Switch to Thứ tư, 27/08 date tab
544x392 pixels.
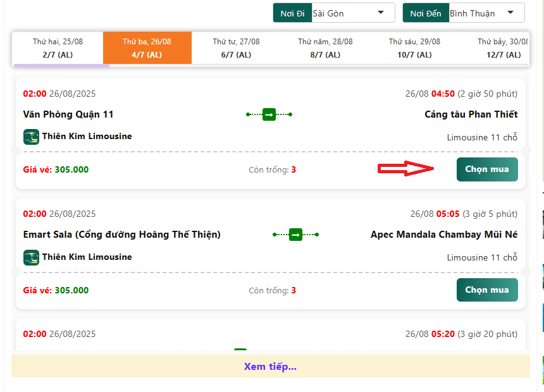(236, 48)
